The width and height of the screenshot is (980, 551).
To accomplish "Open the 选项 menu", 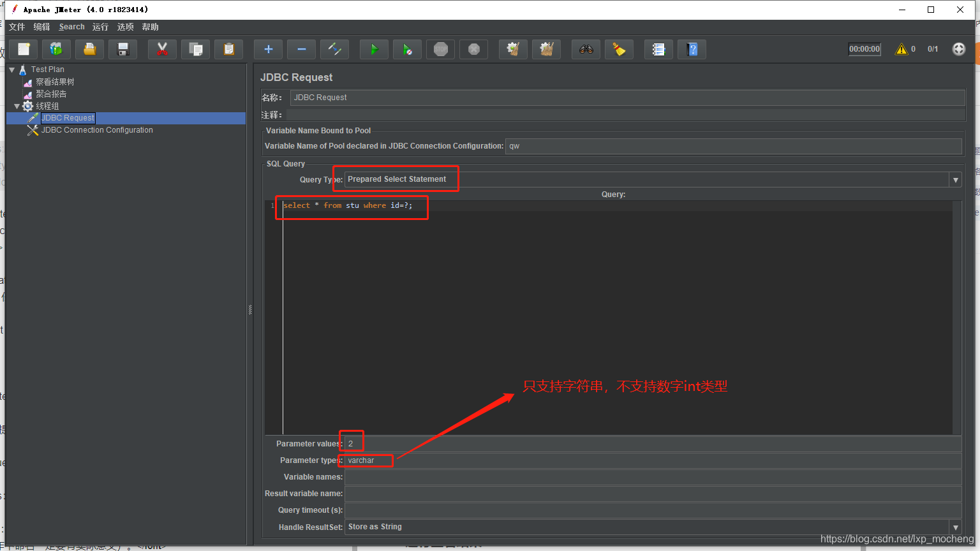I will [126, 27].
